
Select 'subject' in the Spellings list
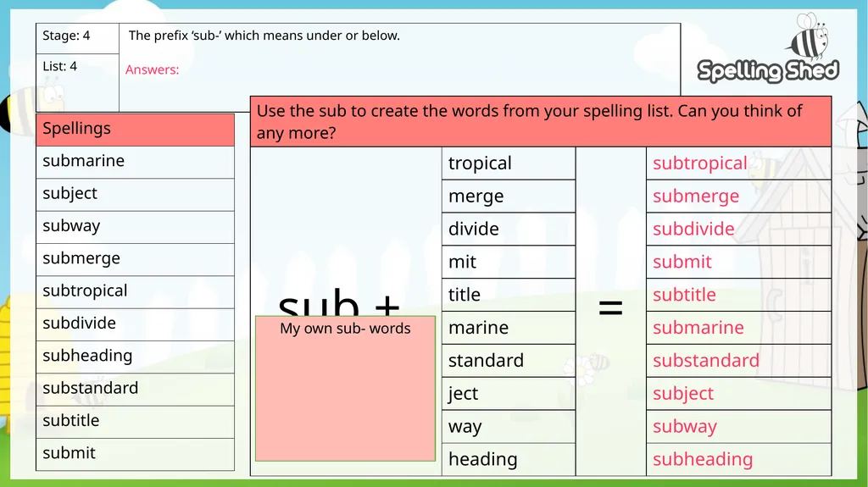pos(135,194)
